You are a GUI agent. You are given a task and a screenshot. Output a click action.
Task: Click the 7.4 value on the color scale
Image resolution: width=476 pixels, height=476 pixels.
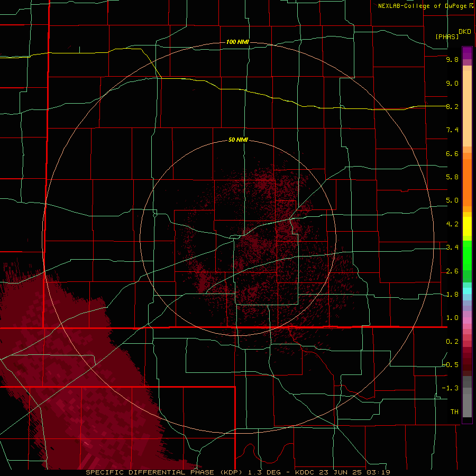coord(452,130)
